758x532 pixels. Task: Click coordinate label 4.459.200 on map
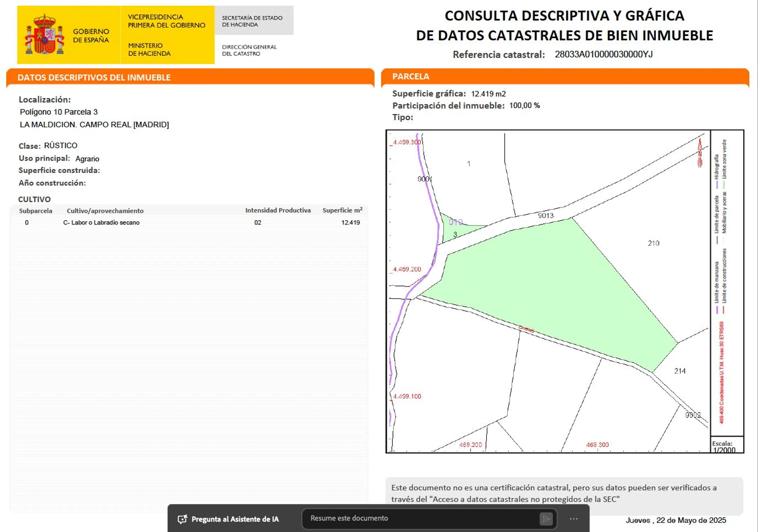pos(407,269)
